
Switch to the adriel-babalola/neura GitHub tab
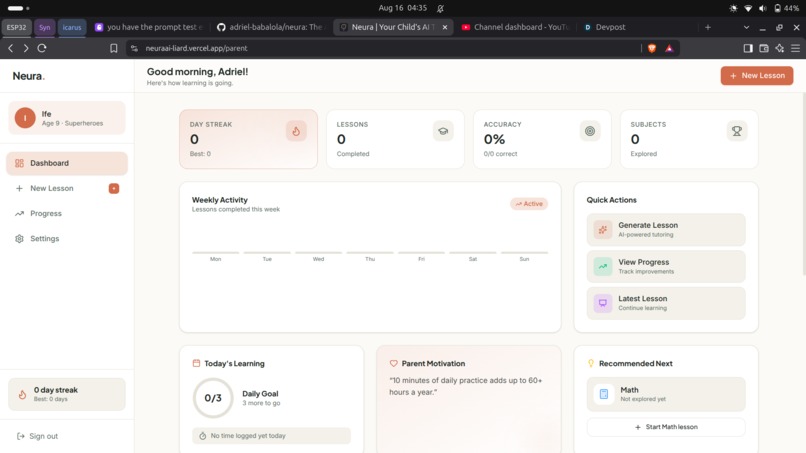(270, 27)
